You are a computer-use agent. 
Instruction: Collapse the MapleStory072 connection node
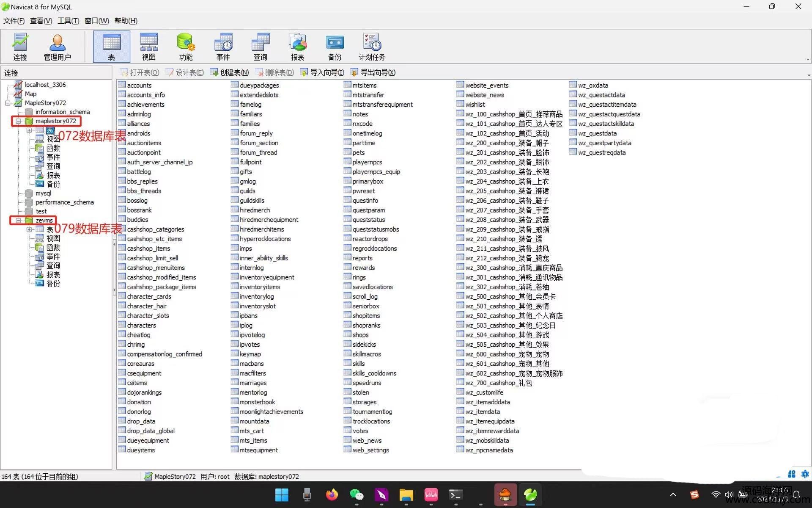point(8,103)
